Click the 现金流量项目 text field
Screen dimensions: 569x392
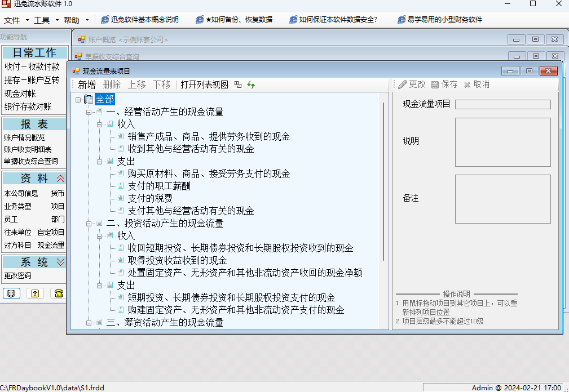click(502, 104)
